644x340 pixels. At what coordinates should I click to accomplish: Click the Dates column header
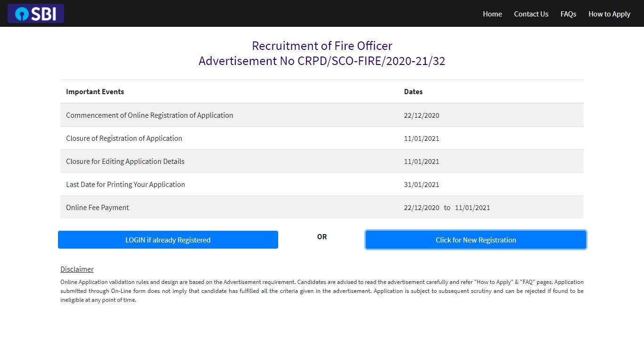(x=413, y=92)
